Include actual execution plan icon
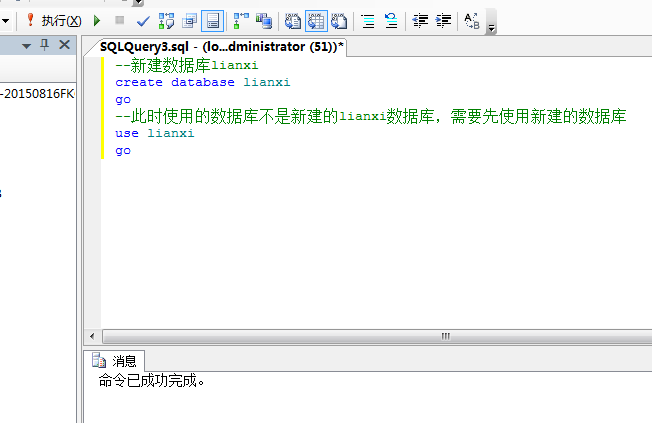This screenshot has height=423, width=652. point(241,21)
